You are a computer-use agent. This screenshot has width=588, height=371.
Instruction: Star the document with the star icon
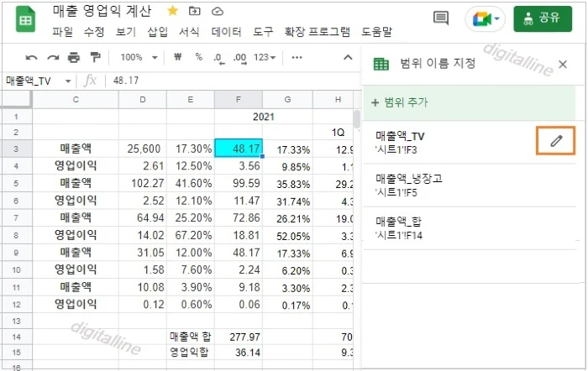172,11
